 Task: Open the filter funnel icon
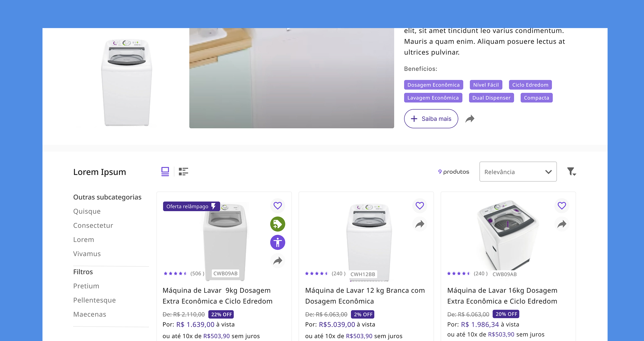point(571,172)
